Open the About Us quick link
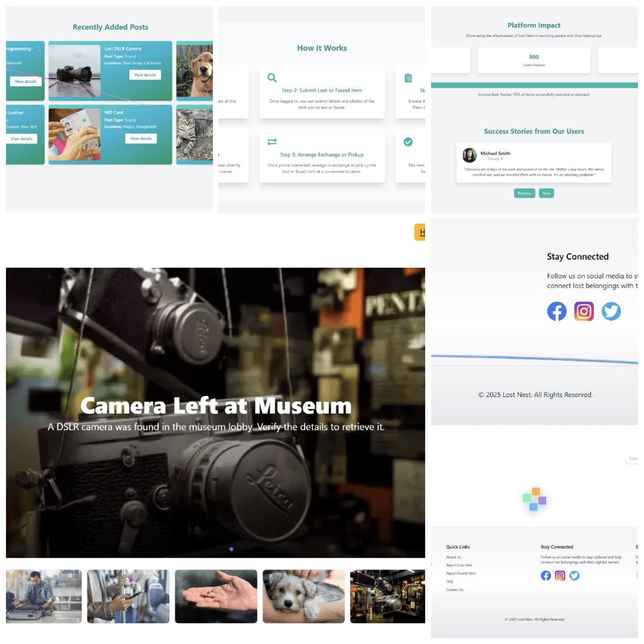 click(453, 557)
